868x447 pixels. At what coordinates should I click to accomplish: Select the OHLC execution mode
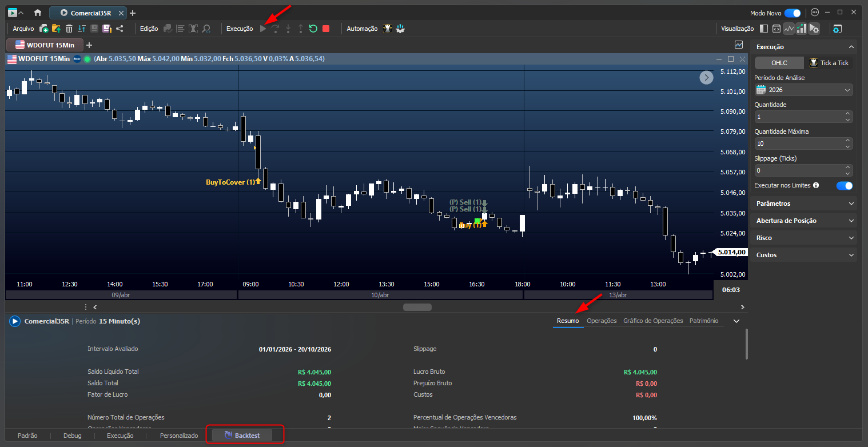click(779, 63)
